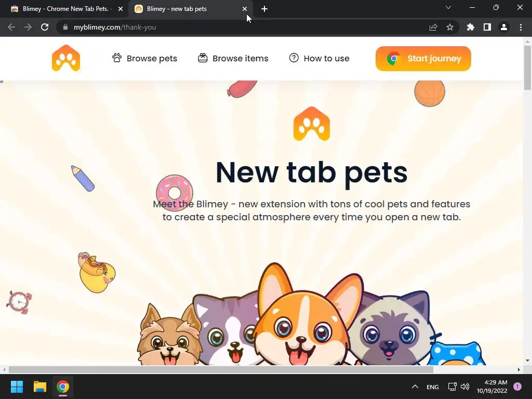Click the yellow duck with hotdog

tap(97, 272)
